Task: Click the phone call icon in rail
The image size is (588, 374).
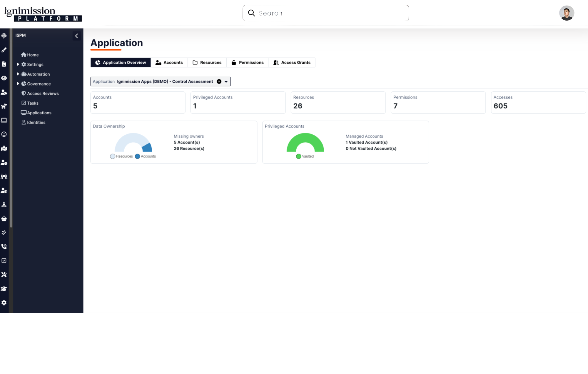Action: click(4, 246)
